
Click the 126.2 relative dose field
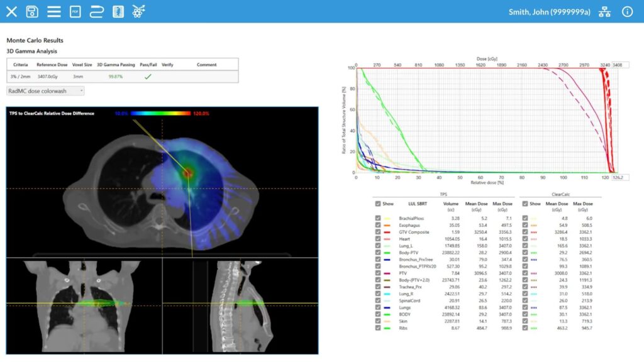pyautogui.click(x=621, y=177)
